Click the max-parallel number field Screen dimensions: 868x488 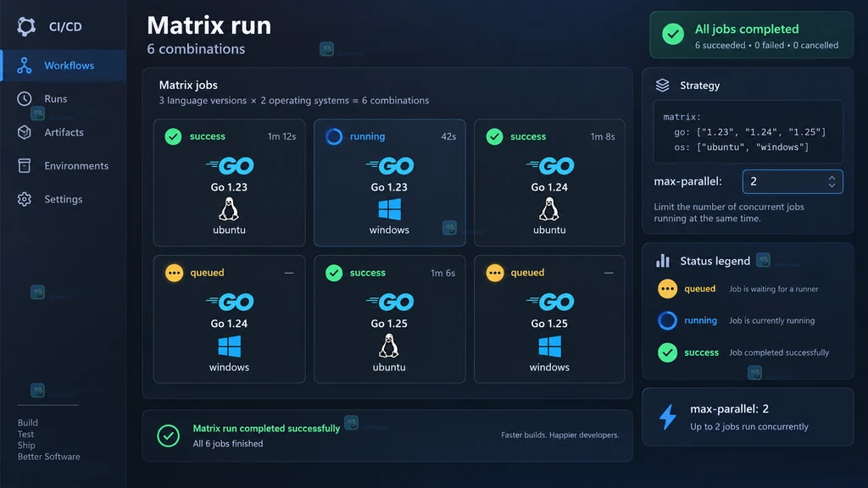(x=793, y=181)
